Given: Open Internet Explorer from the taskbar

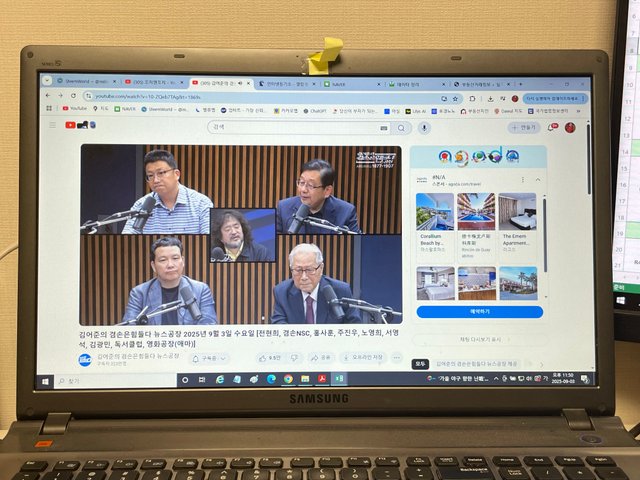Looking at the screenshot, I should pos(220,380).
